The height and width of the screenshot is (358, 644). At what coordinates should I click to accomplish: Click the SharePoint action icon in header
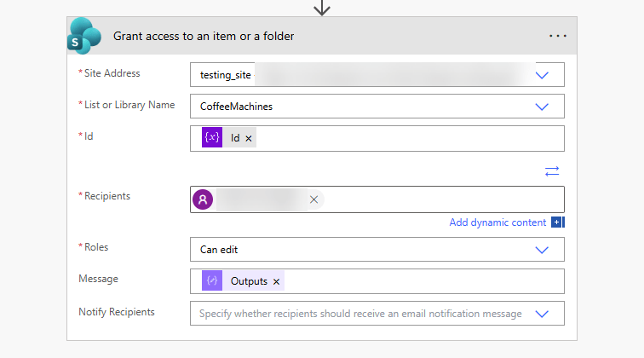(85, 36)
